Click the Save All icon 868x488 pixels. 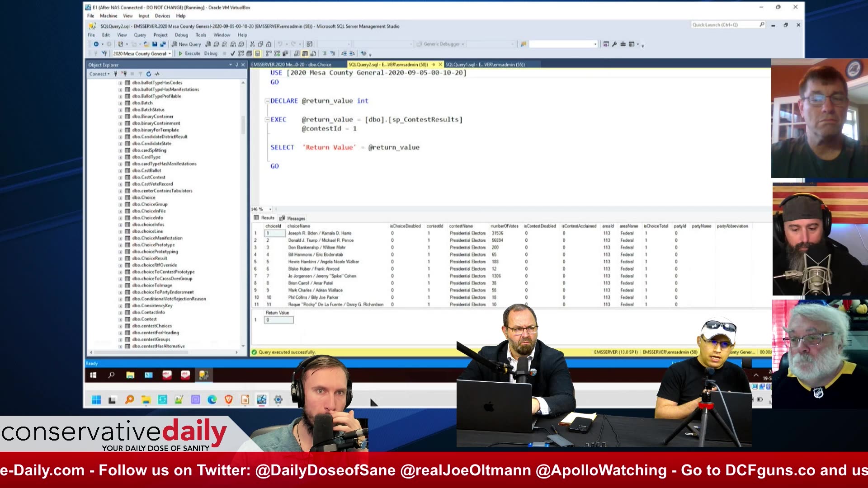[x=163, y=44]
